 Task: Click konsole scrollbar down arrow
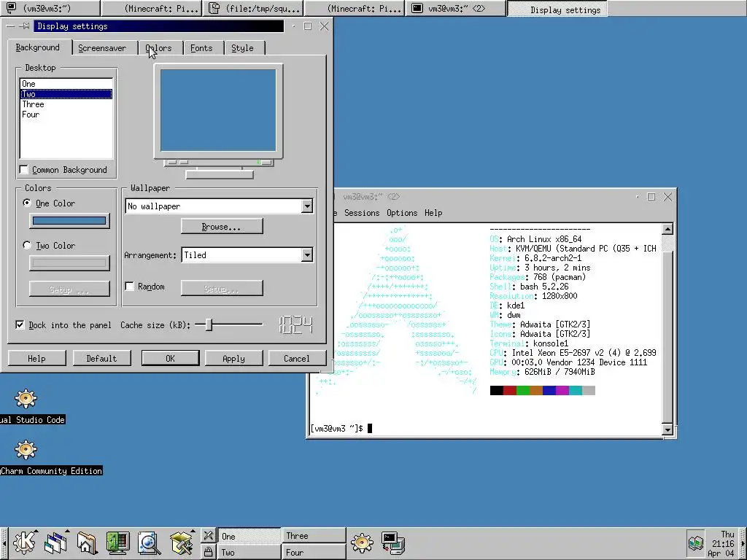click(x=667, y=429)
